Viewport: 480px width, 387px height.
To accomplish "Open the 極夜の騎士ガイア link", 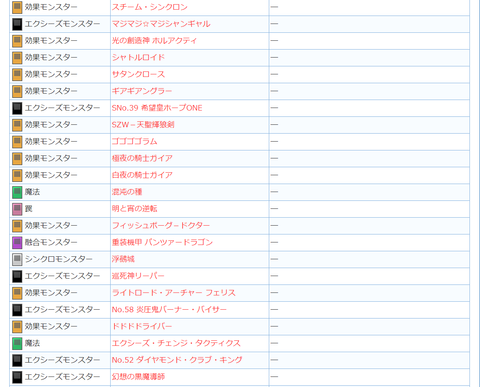I will coord(142,158).
